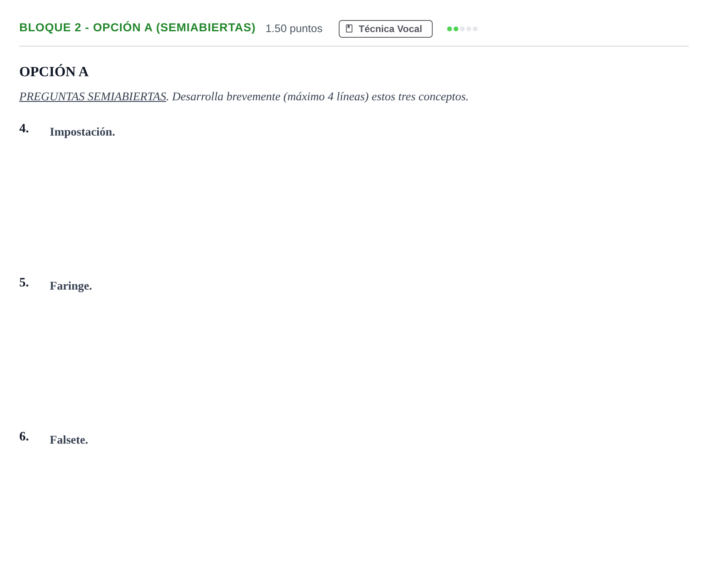Click the difficulty dots indicator

(462, 29)
